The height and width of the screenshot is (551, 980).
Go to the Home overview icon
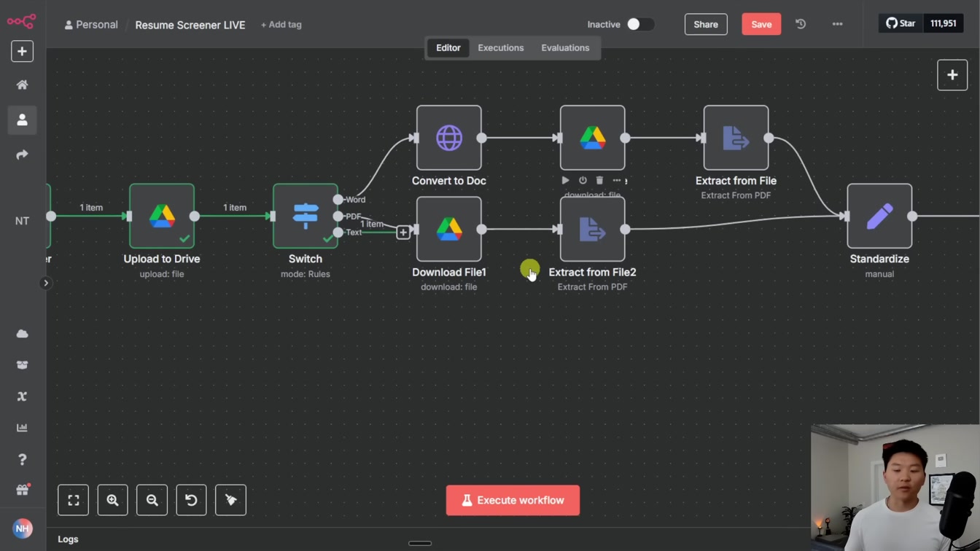pyautogui.click(x=22, y=85)
